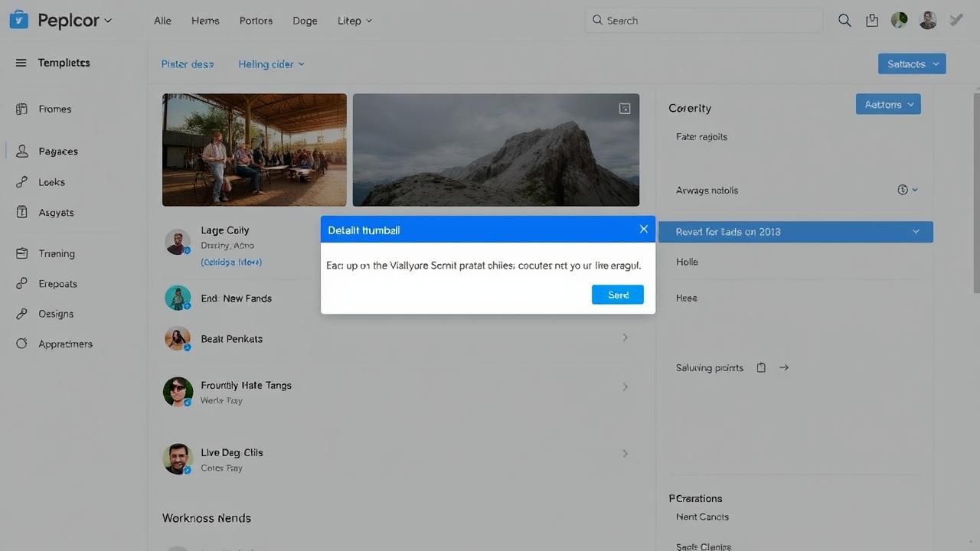Viewport: 980px width, 551px height.
Task: Open the Helling cider dropdown
Action: pos(271,64)
